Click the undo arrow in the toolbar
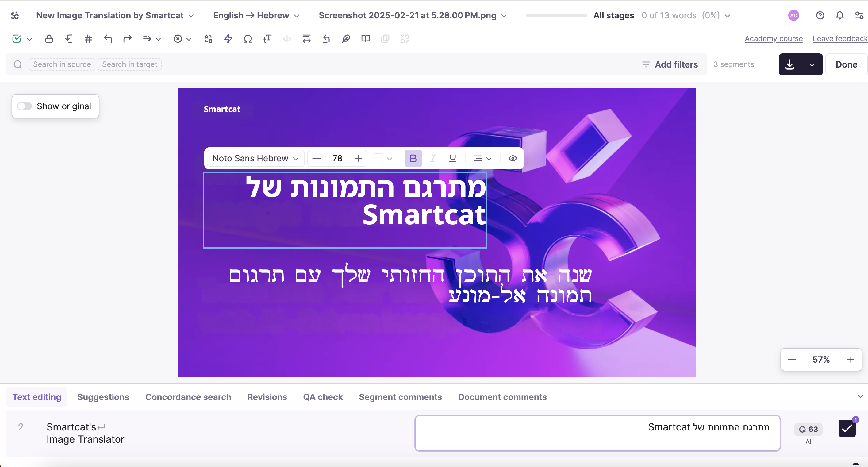Screen dimensions: 868x467 108,39
